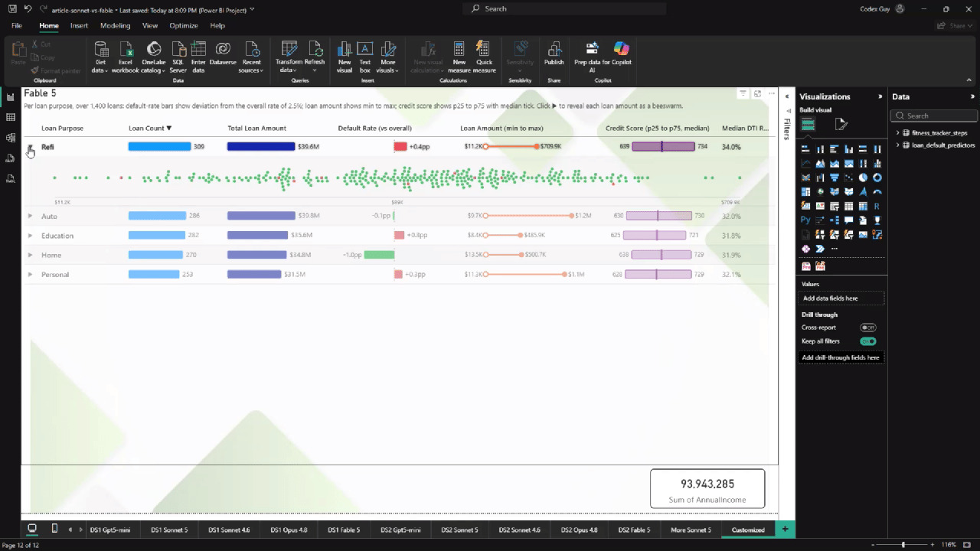Click Enter data in ribbon
This screenshot has height=551, width=980.
198,56
